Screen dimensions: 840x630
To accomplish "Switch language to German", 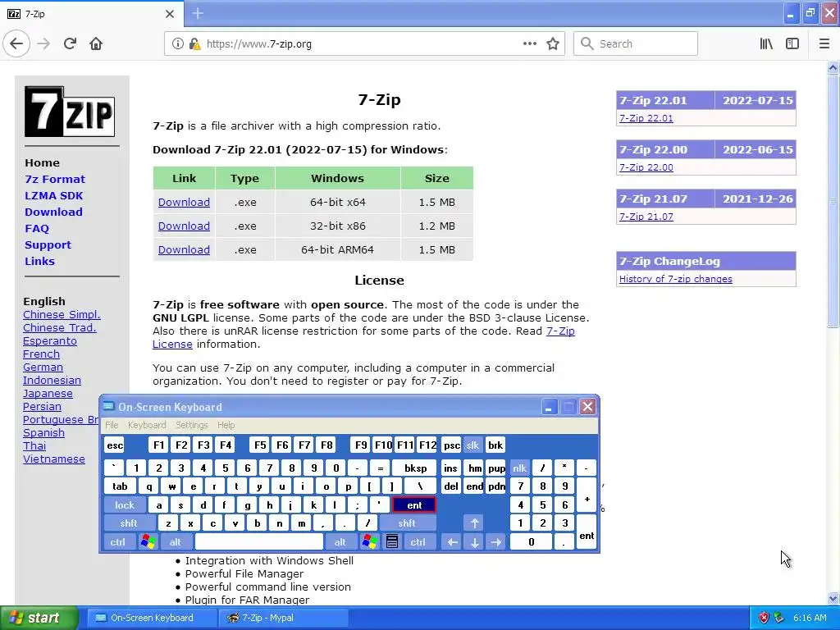I will coord(43,367).
